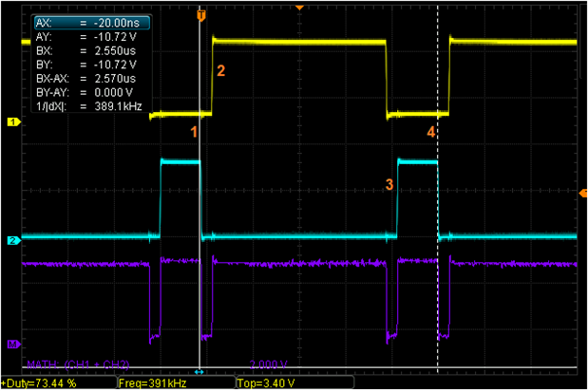
Task: Click the orange center time reference triangle
Action: click(x=299, y=9)
